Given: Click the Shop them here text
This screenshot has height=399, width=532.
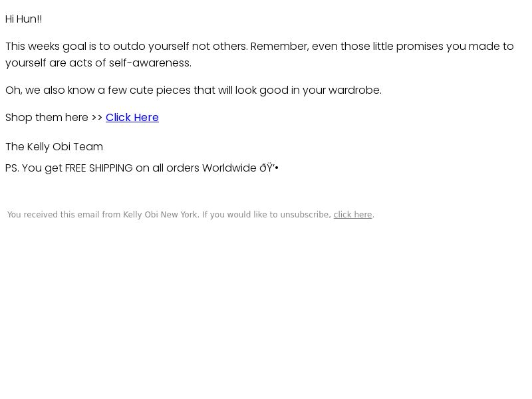Looking at the screenshot, I should [x=47, y=118].
